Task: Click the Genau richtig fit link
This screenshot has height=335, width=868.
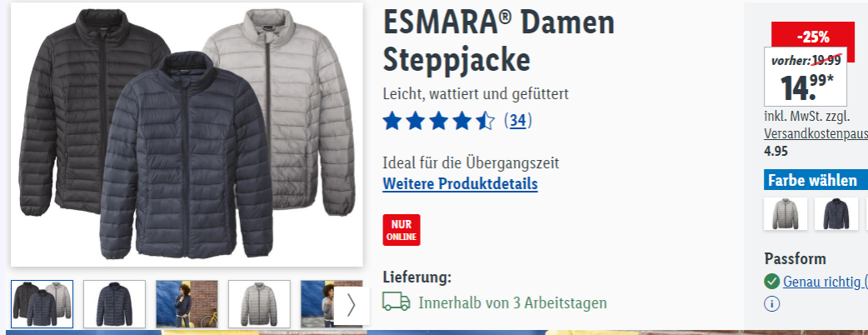Action: (826, 282)
